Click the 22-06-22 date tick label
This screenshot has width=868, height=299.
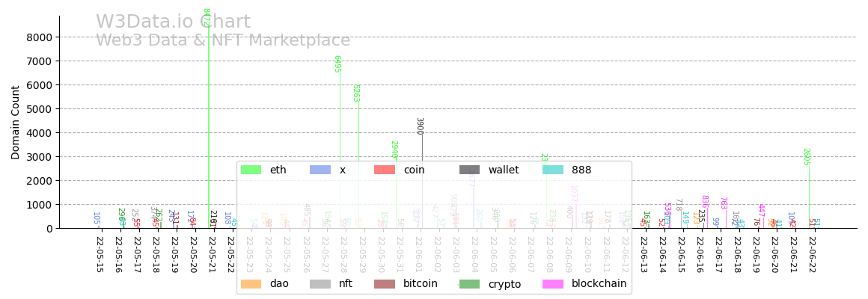pos(812,254)
